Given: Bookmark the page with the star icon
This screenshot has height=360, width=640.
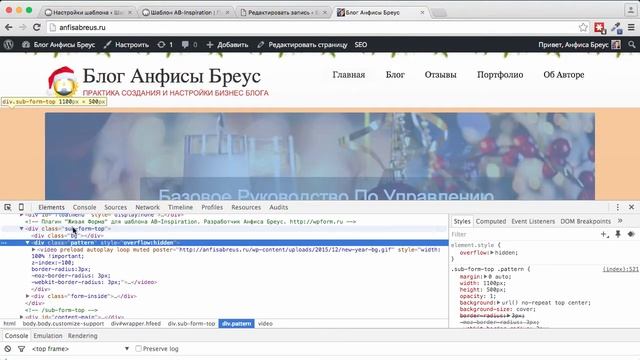Looking at the screenshot, I should click(x=583, y=27).
